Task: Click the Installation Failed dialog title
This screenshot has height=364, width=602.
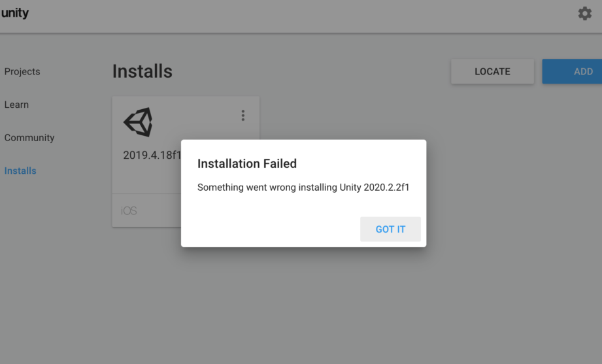Action: coord(247,163)
